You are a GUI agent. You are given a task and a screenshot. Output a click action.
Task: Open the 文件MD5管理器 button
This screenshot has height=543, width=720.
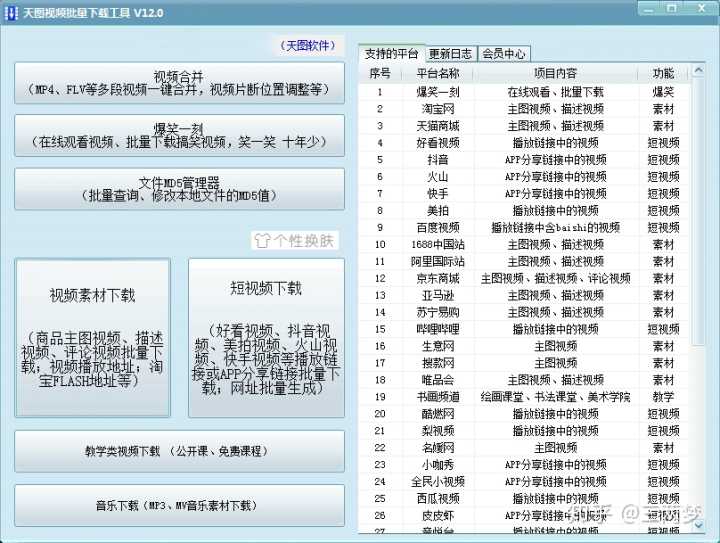(180, 189)
